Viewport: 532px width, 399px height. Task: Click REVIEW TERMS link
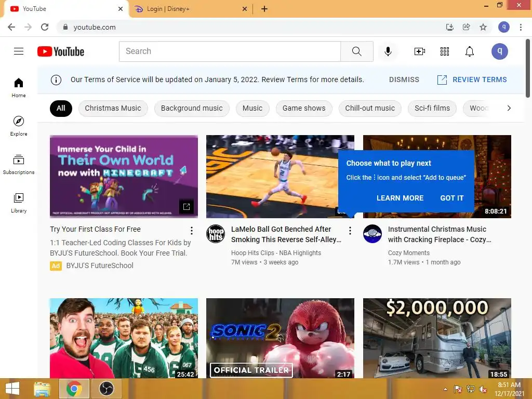click(472, 79)
